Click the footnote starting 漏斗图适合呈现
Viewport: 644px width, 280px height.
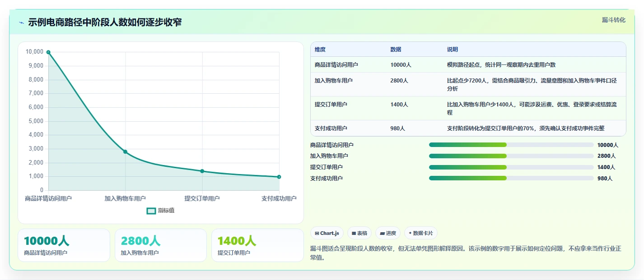[466, 253]
